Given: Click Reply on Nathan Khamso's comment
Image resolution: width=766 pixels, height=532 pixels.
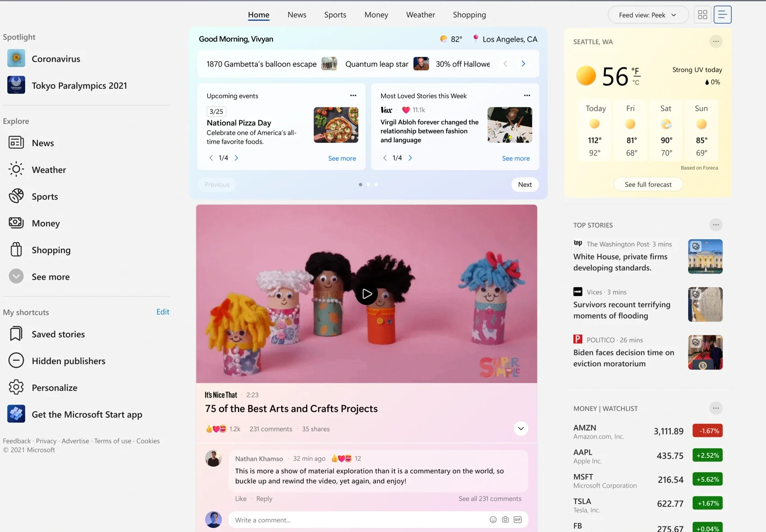Looking at the screenshot, I should point(264,498).
